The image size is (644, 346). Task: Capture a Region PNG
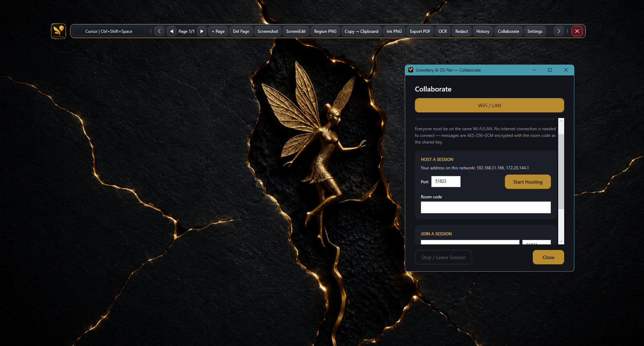coord(325,31)
